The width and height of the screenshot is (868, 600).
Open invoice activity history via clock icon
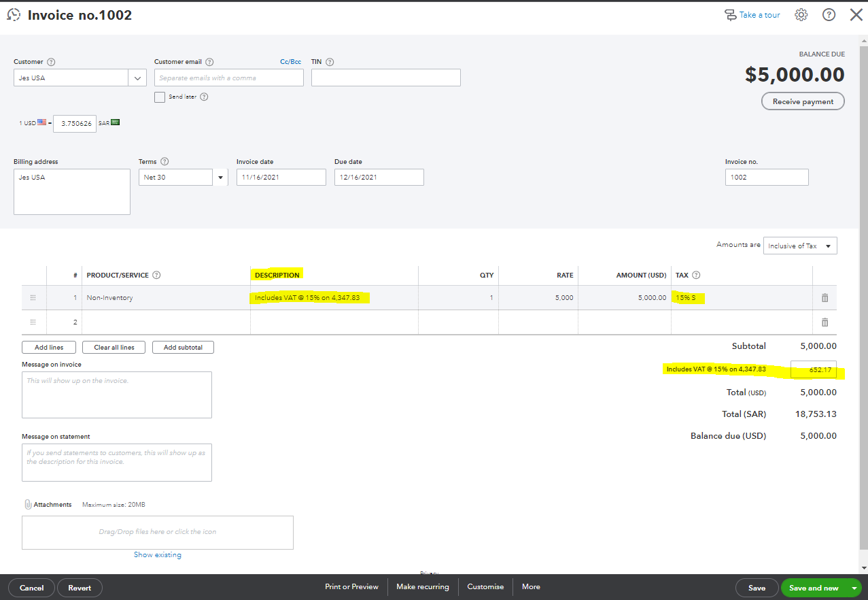tap(14, 14)
